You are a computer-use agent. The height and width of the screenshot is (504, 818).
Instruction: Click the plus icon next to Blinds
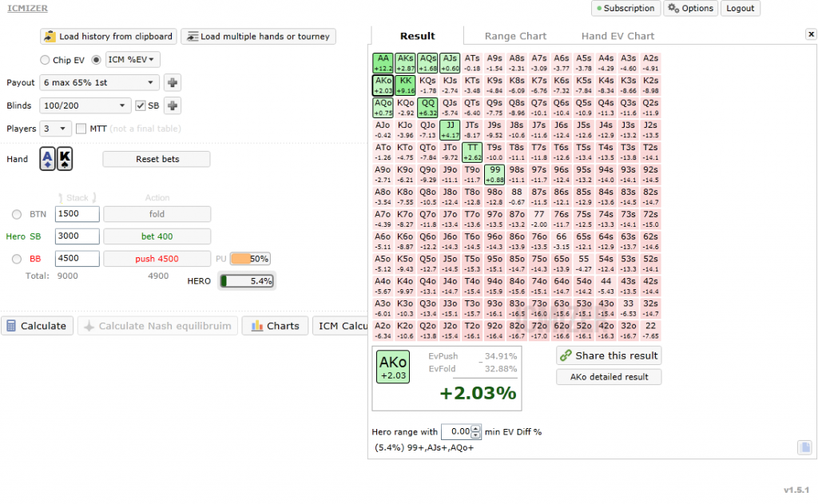tap(173, 105)
